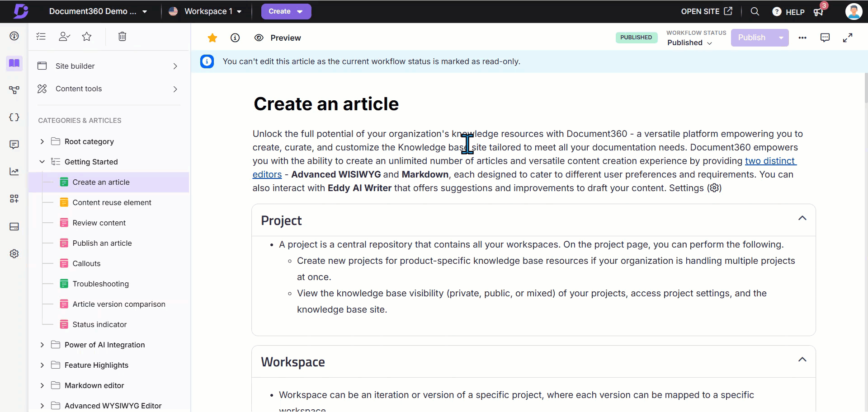868x412 pixels.
Task: Open the Workflow Status Published dropdown
Action: click(690, 42)
